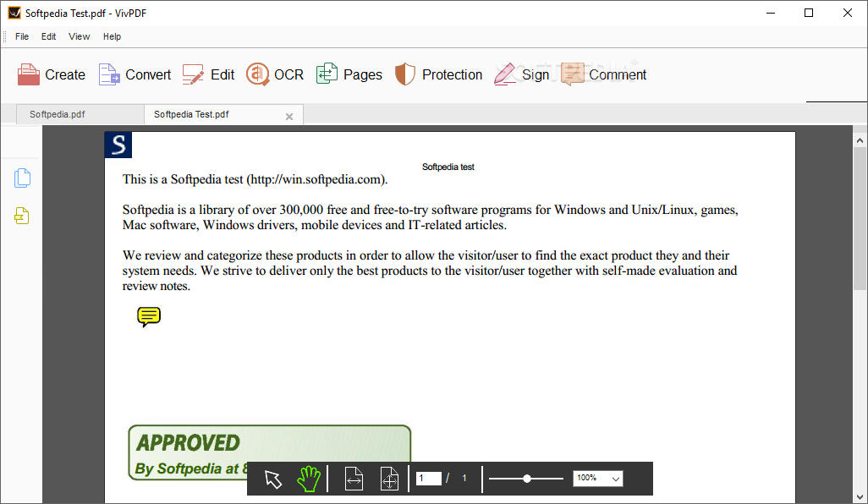Viewport: 868px width, 504px height.
Task: Open the Protection tool
Action: [438, 74]
